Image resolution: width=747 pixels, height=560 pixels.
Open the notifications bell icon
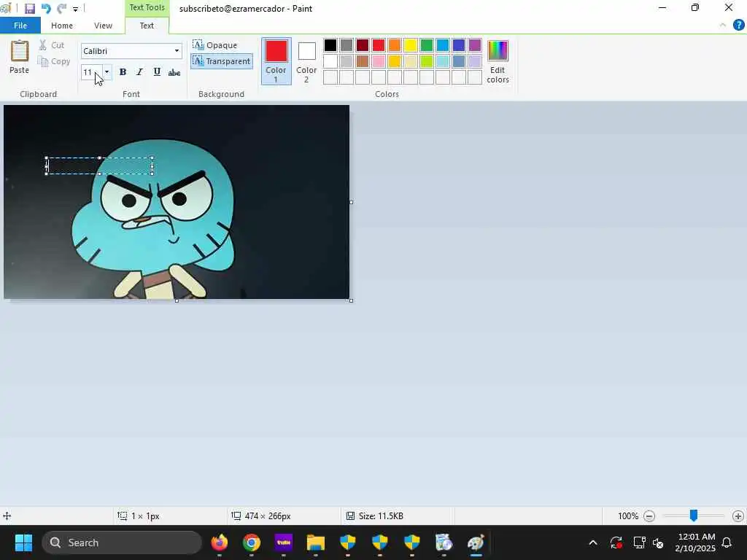(727, 542)
